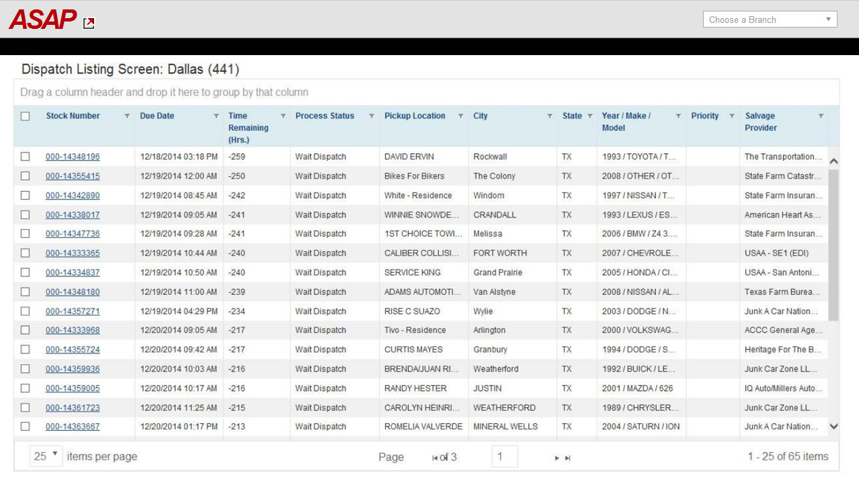Open filter icon for Process Status column

coord(371,116)
